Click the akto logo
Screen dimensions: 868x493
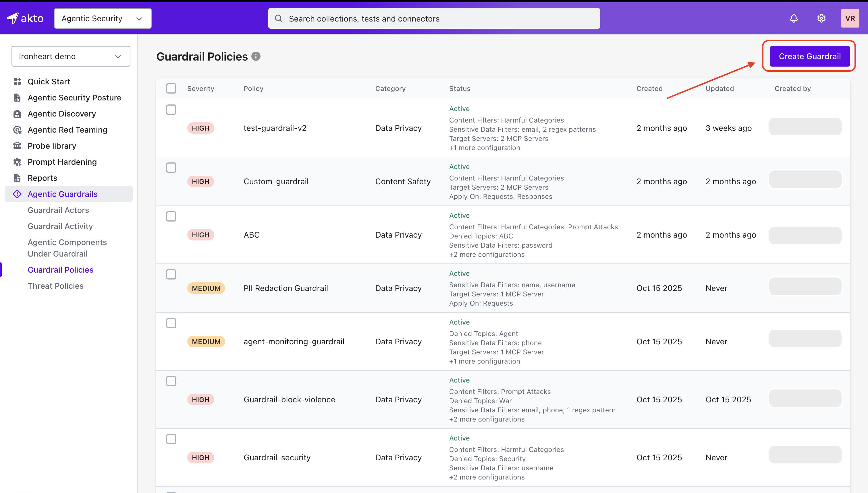[x=25, y=18]
